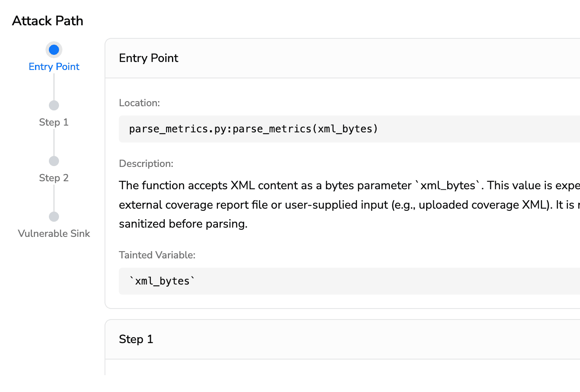Collapse the Entry Point details section
580x392 pixels.
tap(148, 58)
